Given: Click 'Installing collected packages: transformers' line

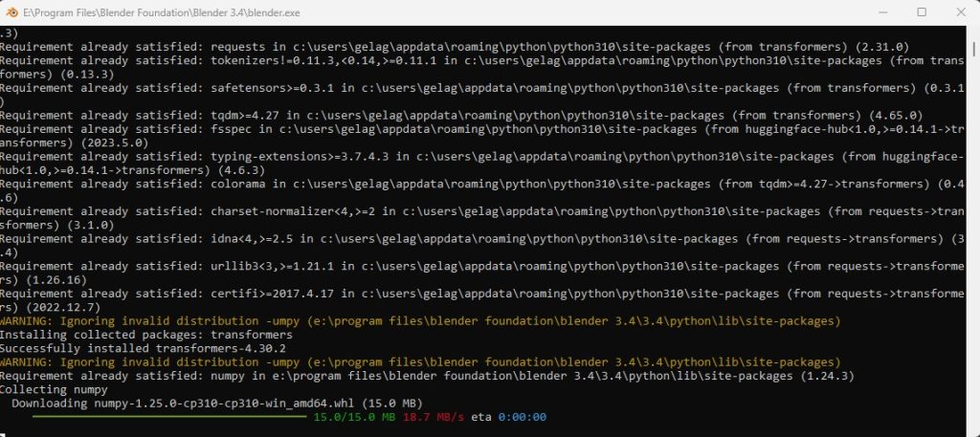Looking at the screenshot, I should point(146,335).
